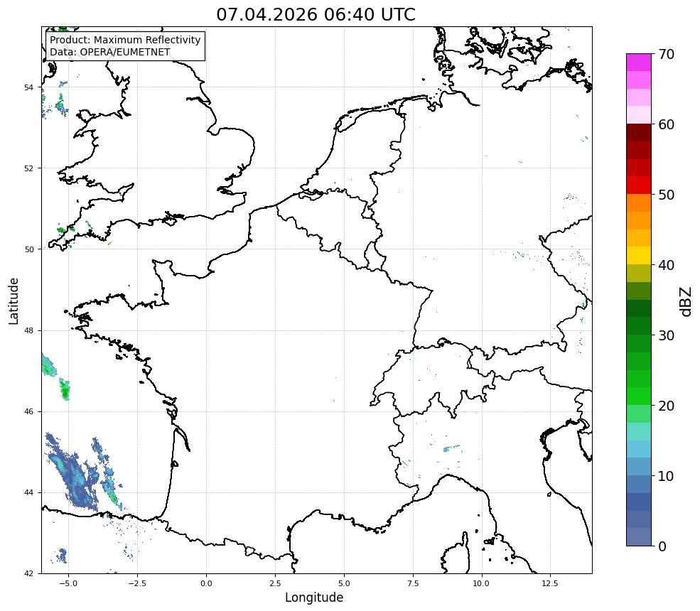Click latitude tick label 42

(x=28, y=573)
